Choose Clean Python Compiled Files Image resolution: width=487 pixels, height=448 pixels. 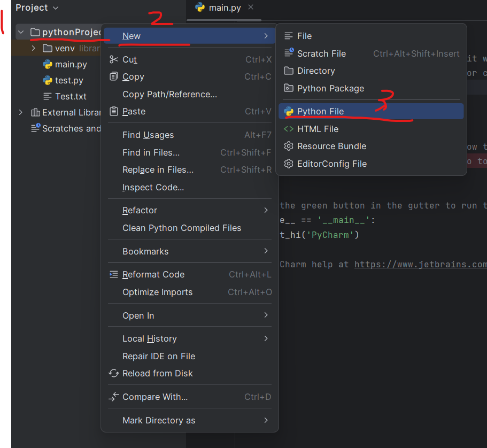click(x=190, y=228)
